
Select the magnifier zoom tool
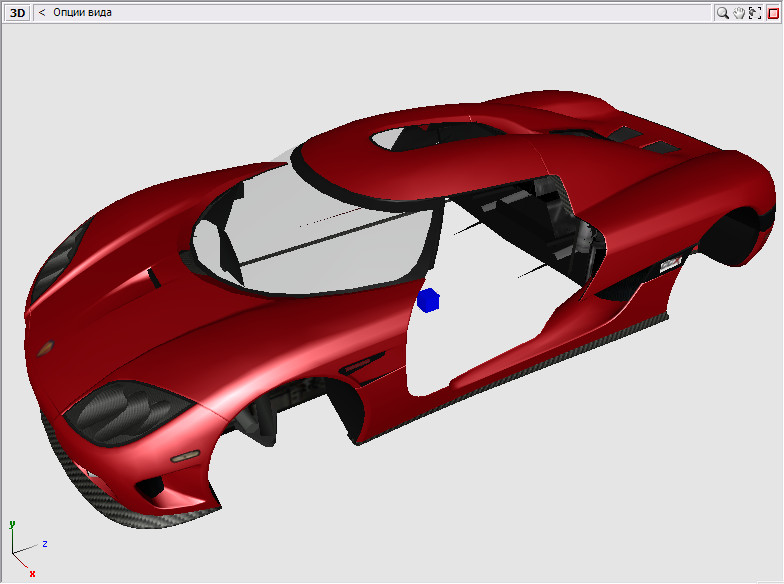click(x=722, y=13)
